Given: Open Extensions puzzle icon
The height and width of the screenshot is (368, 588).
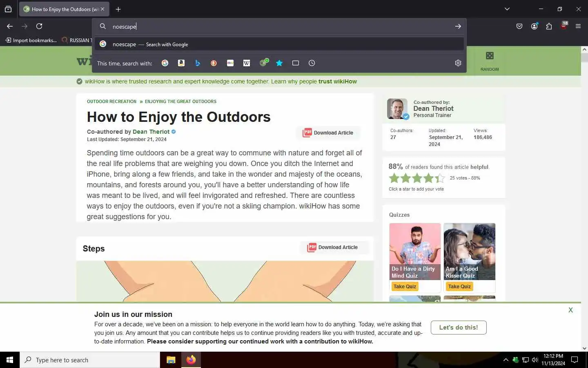Looking at the screenshot, I should [549, 26].
